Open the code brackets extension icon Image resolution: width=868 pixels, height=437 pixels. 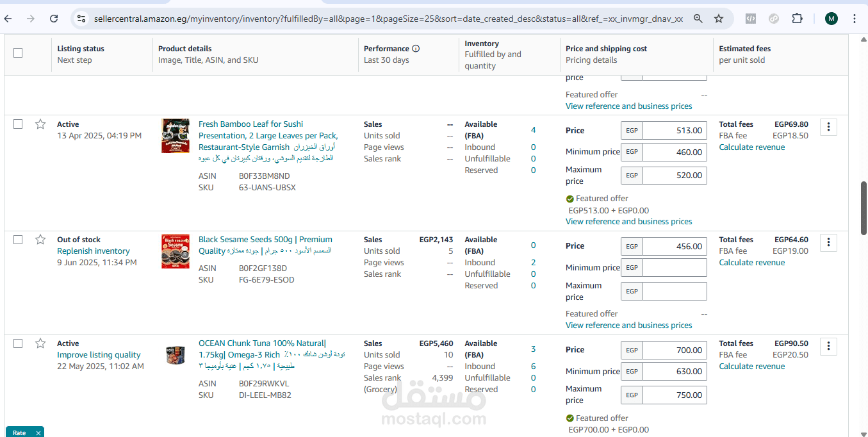click(x=750, y=19)
